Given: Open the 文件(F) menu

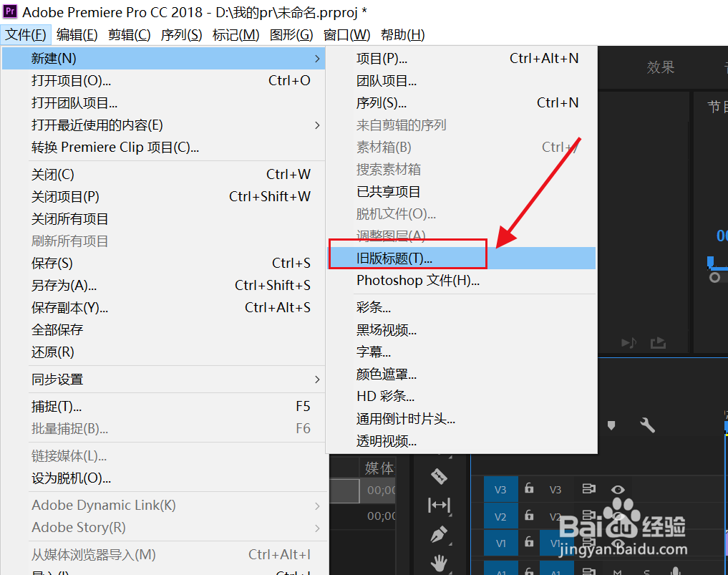Looking at the screenshot, I should [26, 35].
